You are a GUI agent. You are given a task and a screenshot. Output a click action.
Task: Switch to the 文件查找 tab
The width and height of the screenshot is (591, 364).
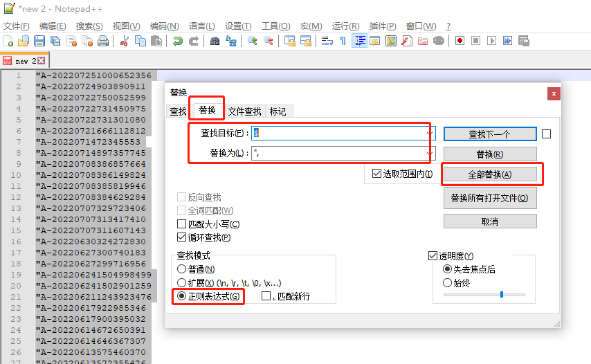244,111
